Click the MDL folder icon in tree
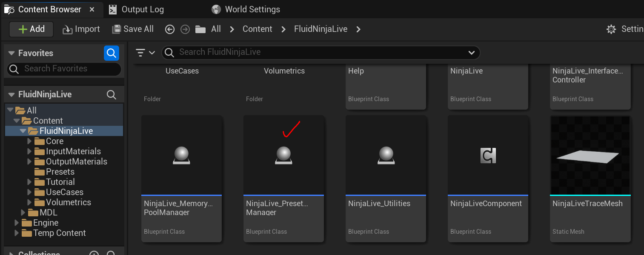This screenshot has height=255, width=644. pos(33,212)
